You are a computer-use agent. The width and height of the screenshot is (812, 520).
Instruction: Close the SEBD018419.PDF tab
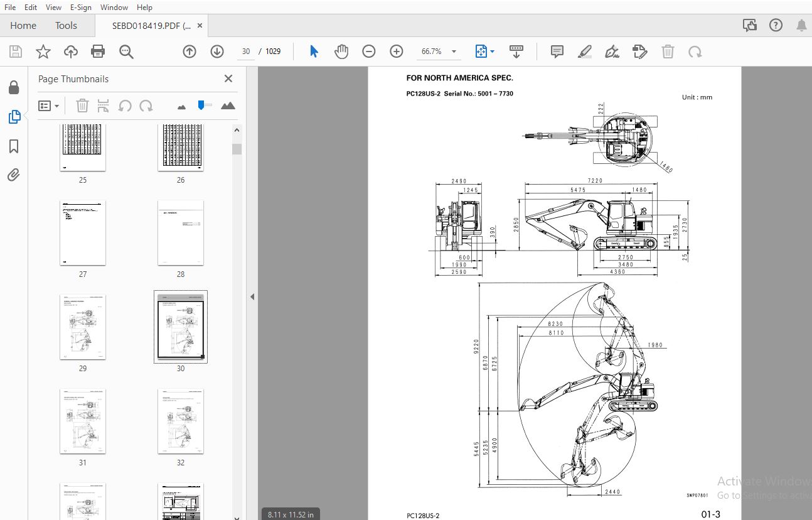[x=200, y=26]
